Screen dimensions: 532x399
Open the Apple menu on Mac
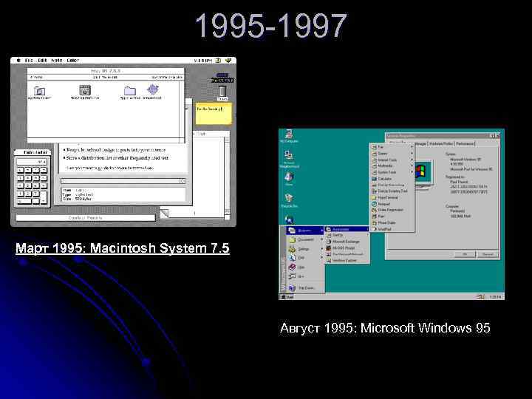[x=18, y=61]
